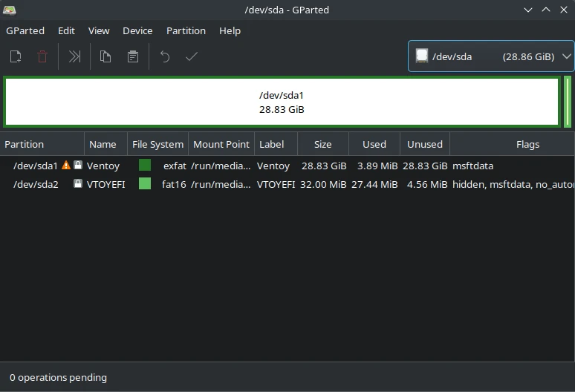575x392 pixels.
Task: Click the 28.83 GiB size cell
Action: tap(324, 166)
